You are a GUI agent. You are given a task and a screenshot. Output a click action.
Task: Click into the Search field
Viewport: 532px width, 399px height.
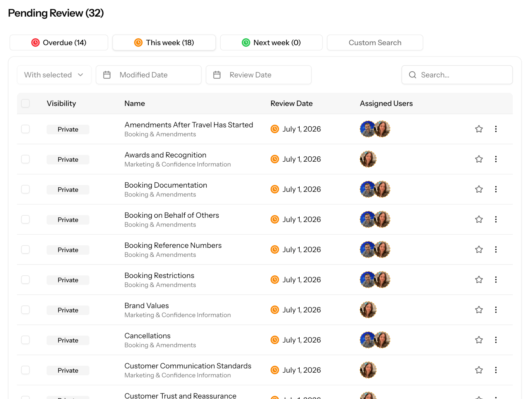coord(457,75)
